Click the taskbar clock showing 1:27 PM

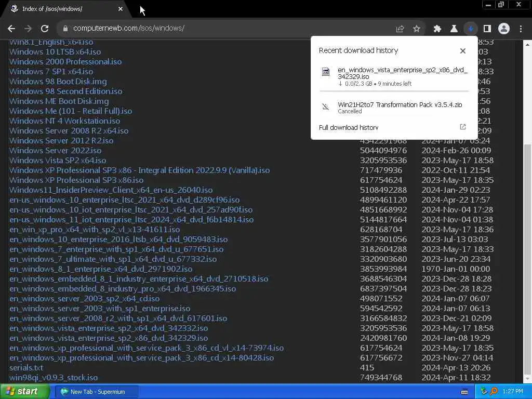coord(513,392)
